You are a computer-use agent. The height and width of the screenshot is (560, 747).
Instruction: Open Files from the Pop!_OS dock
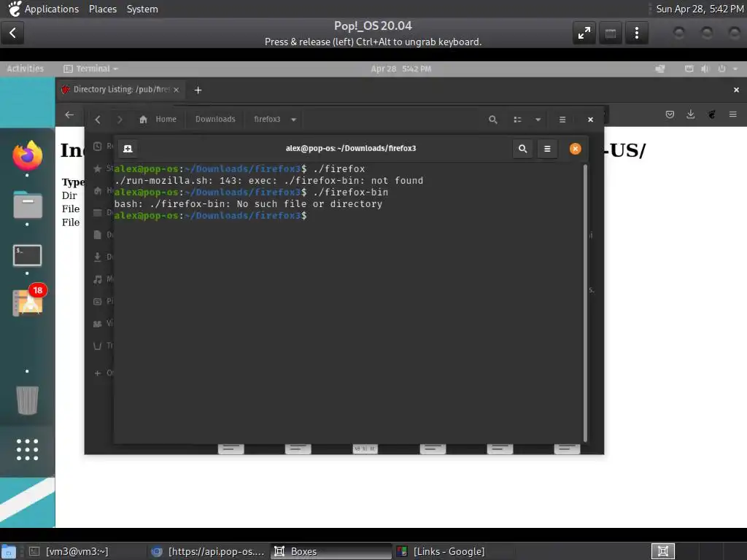(x=27, y=205)
